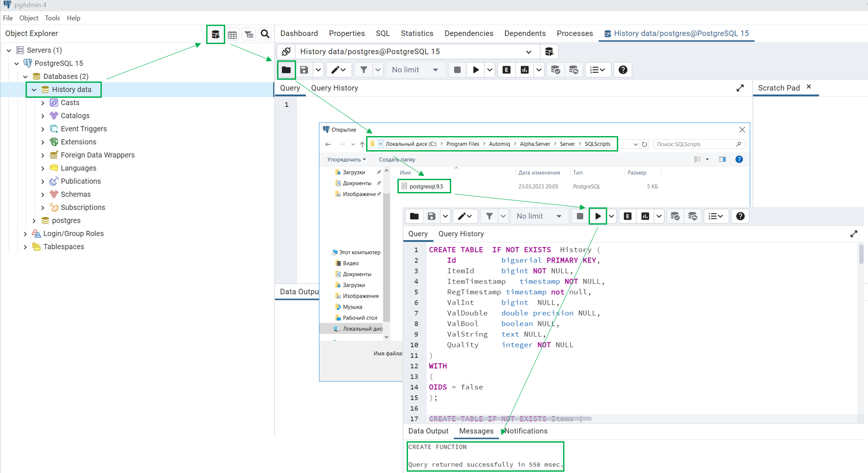Open the Object menu
The height and width of the screenshot is (473, 868).
[29, 18]
